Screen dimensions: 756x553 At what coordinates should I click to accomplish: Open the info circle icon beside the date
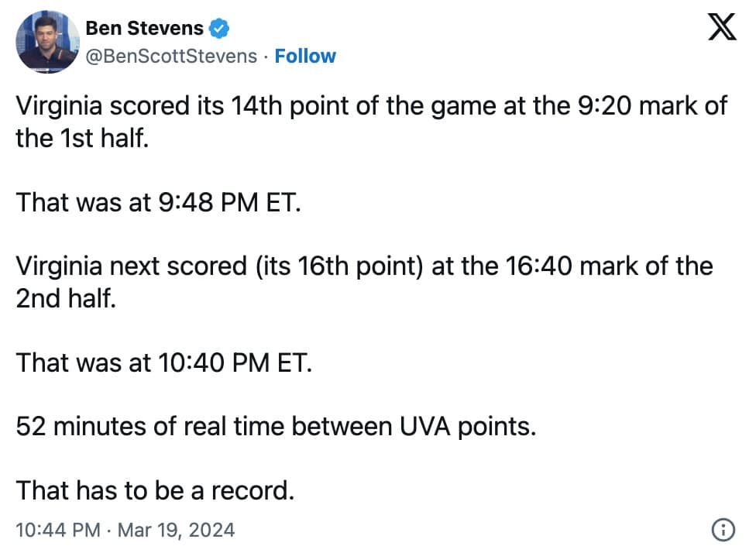(x=723, y=531)
